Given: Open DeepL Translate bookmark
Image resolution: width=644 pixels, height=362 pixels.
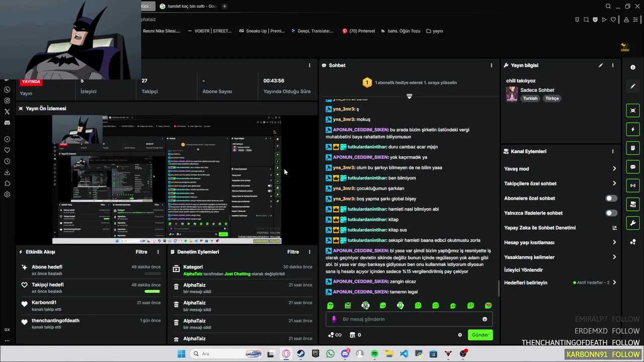Looking at the screenshot, I should point(312,31).
